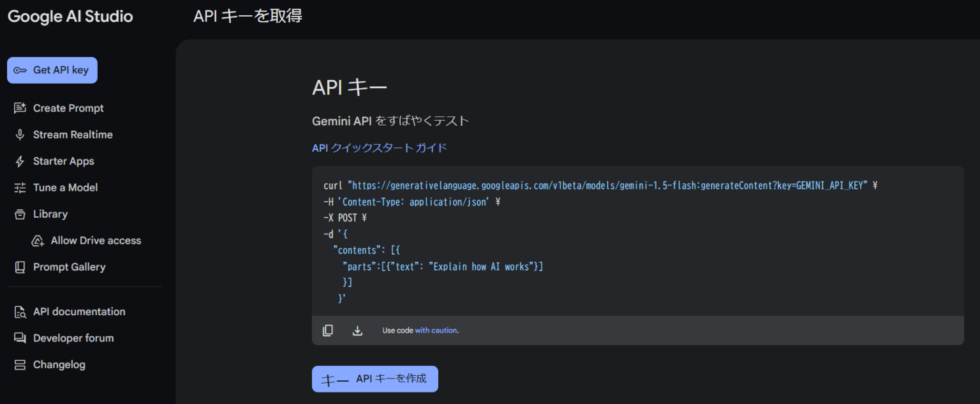Select the Get API key sidebar icon
The height and width of the screenshot is (404, 980).
click(x=21, y=70)
